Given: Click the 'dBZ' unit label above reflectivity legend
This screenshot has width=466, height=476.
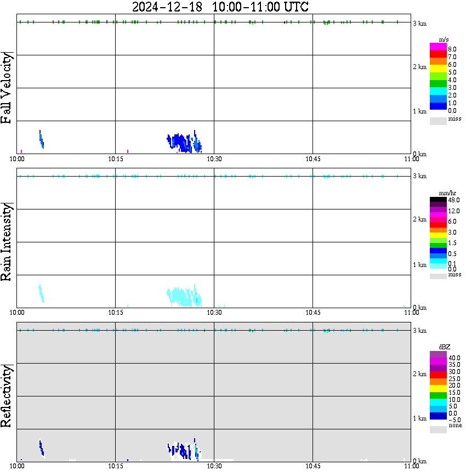Looking at the screenshot, I should click(x=445, y=347).
